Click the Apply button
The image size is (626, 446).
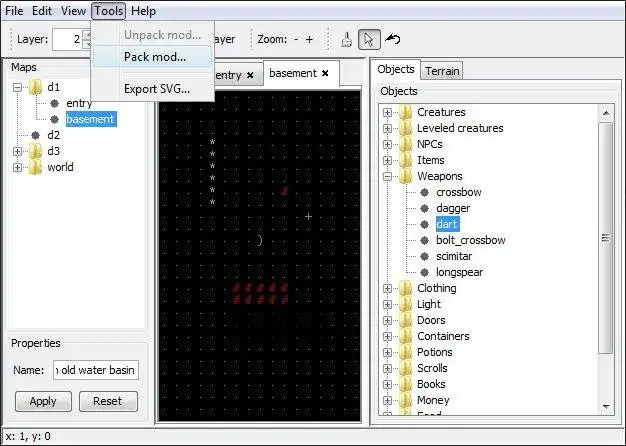tap(43, 401)
